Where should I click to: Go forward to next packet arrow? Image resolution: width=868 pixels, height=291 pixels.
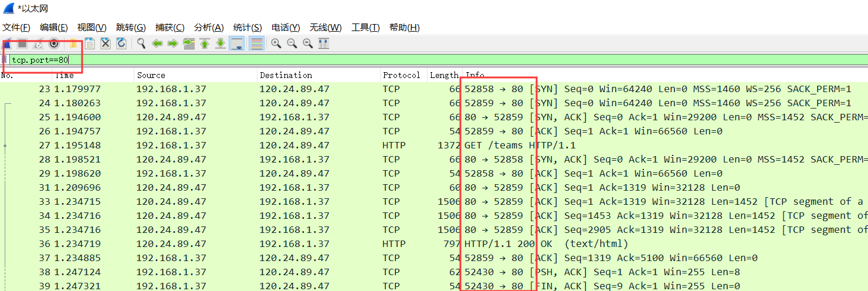[x=173, y=43]
